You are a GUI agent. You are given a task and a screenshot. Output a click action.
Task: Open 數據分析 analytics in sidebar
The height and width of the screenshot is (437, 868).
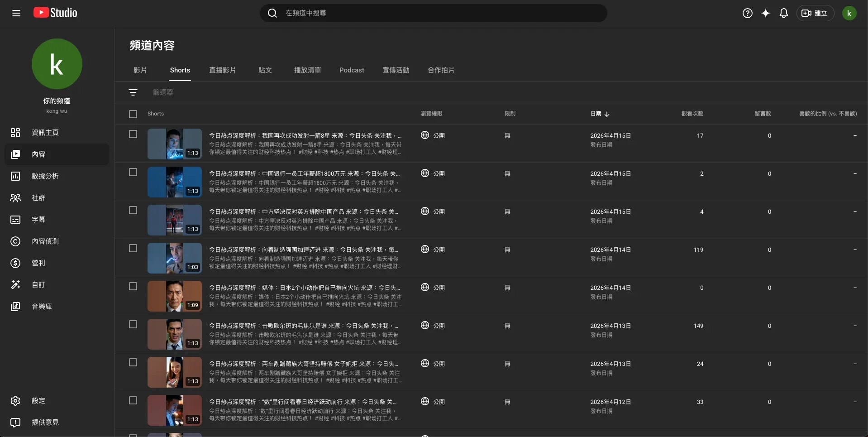[57, 176]
